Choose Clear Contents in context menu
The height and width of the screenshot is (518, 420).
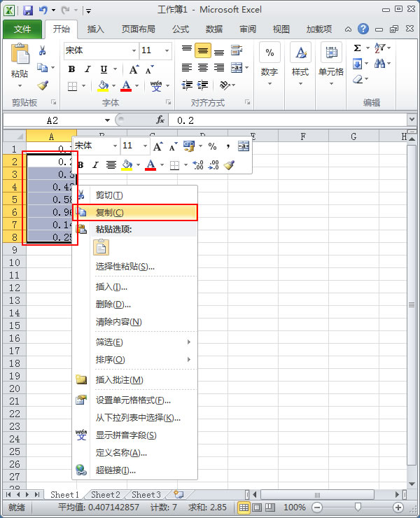[135, 322]
